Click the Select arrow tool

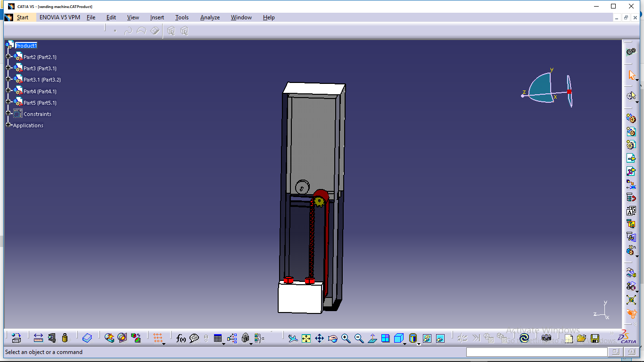pyautogui.click(x=632, y=75)
